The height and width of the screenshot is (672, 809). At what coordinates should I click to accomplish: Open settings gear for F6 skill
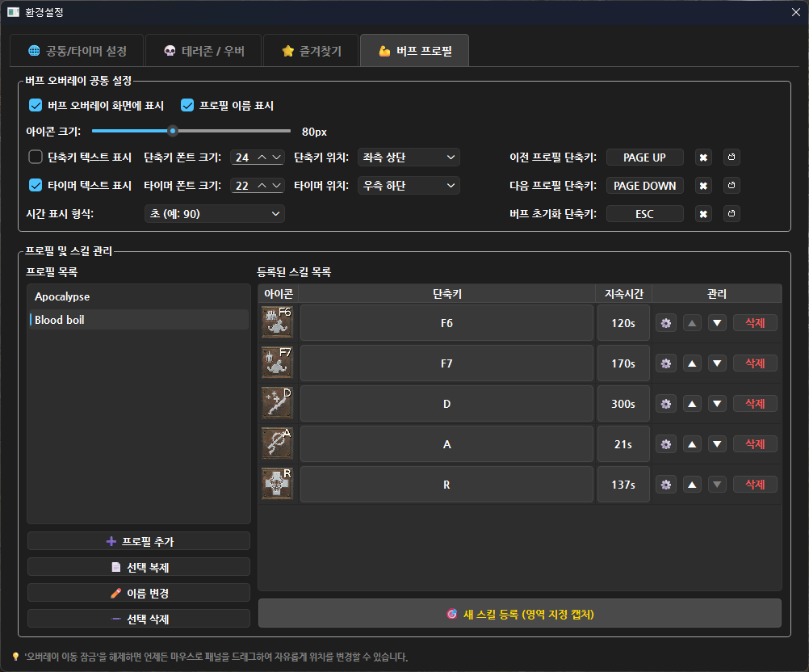pyautogui.click(x=666, y=323)
